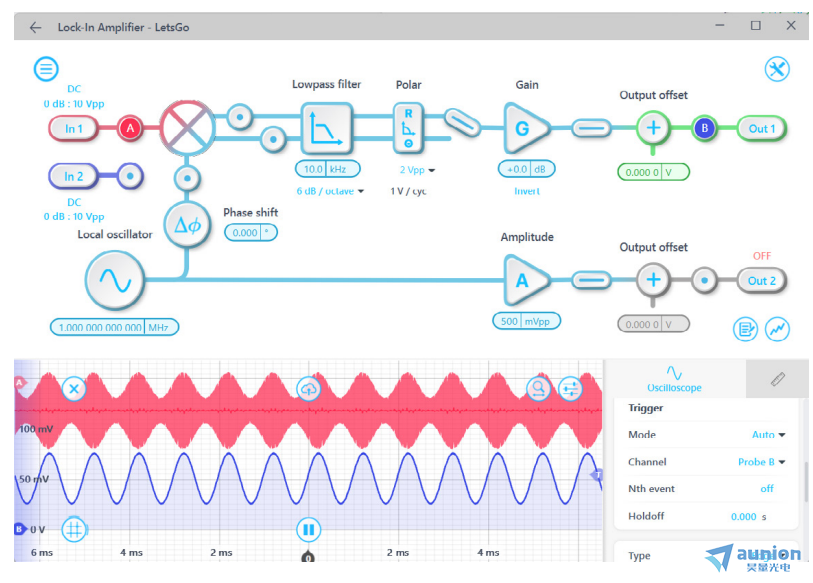813x583 pixels.
Task: Click the phase shift delta-phi icon
Action: 187,225
